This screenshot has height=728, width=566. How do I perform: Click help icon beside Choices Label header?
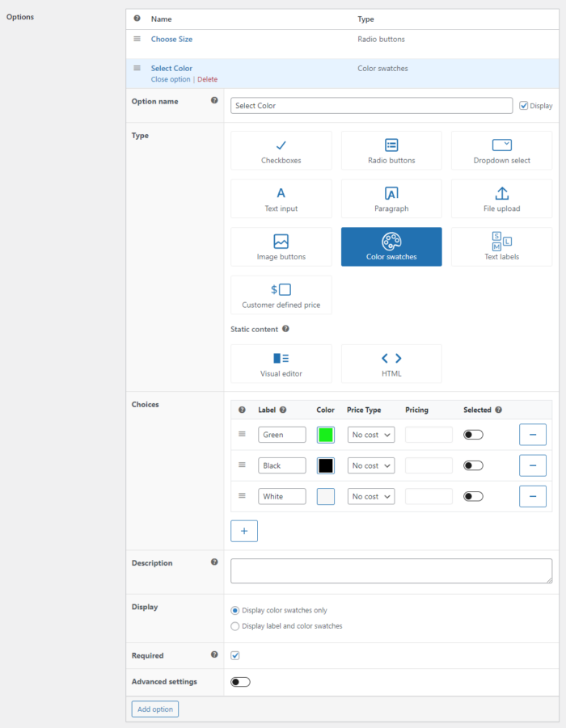pos(283,410)
